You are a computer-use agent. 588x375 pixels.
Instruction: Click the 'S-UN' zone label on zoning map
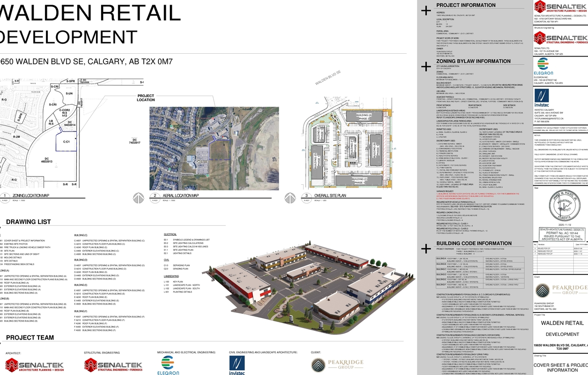tap(69, 94)
